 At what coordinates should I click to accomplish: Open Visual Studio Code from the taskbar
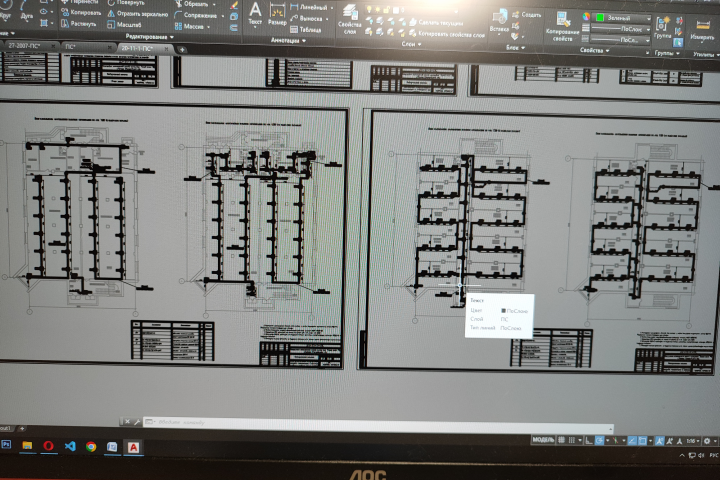[70, 446]
